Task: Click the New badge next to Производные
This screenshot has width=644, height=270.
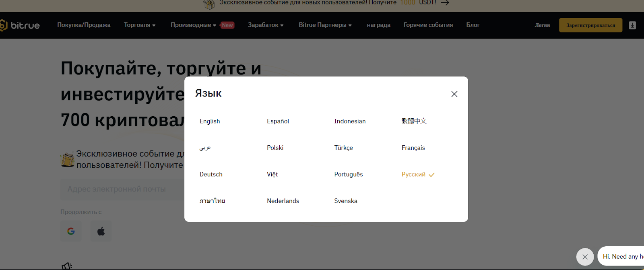Action: 227,25
